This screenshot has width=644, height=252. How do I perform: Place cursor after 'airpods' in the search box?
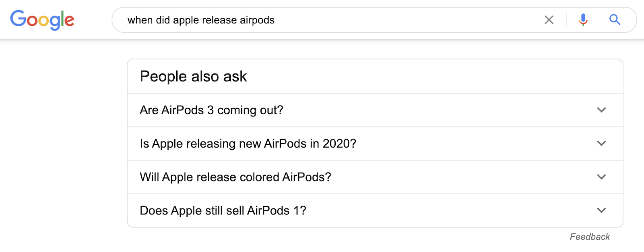tap(278, 20)
